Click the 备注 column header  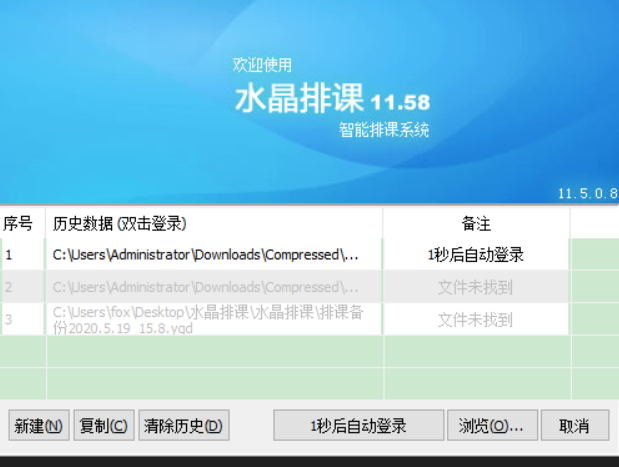(x=476, y=223)
